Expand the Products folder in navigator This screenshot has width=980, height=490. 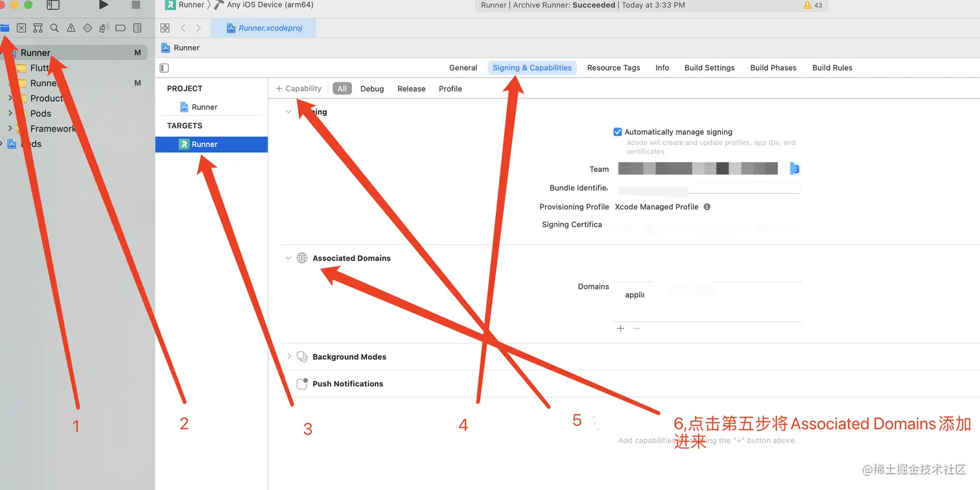click(10, 98)
